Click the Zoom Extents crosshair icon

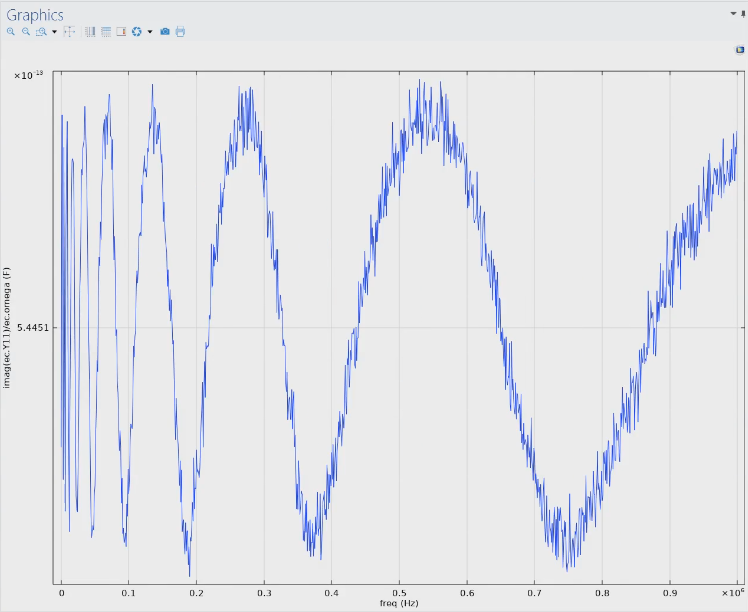69,32
